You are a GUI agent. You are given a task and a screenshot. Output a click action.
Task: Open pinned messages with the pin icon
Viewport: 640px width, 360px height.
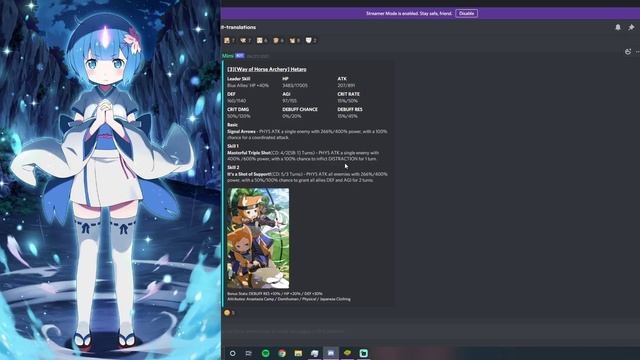pos(631,27)
